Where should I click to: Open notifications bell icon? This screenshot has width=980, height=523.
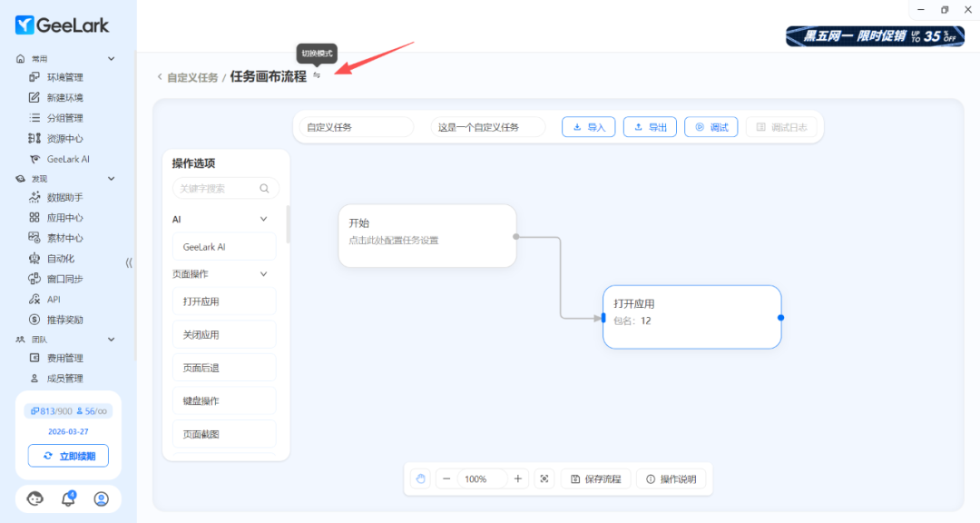coord(68,498)
